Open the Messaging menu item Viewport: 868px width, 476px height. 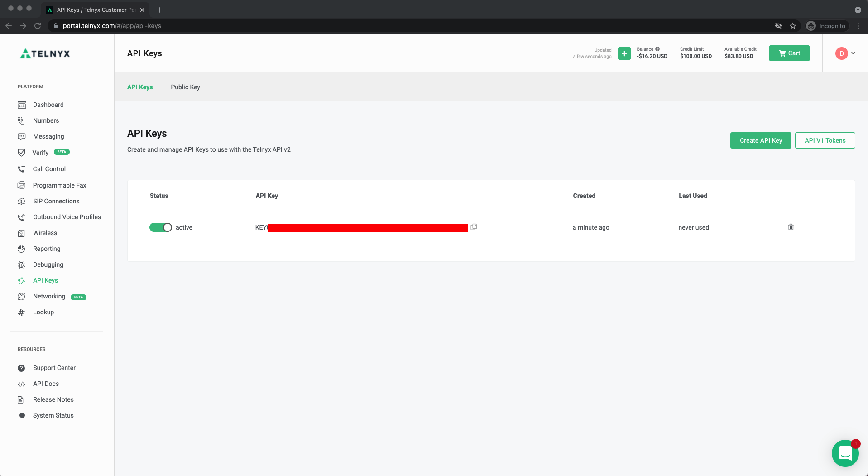[48, 136]
